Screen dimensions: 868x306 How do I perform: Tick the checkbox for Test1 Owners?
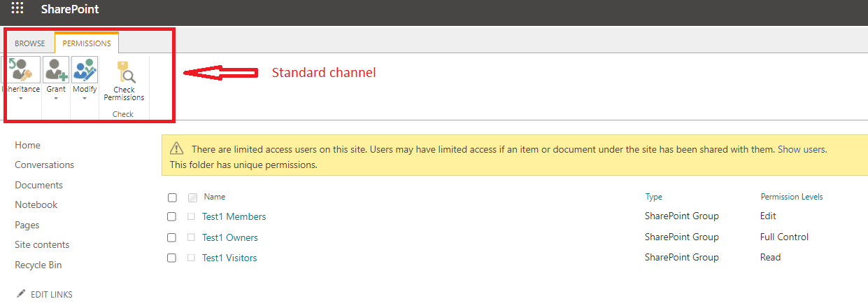click(172, 237)
